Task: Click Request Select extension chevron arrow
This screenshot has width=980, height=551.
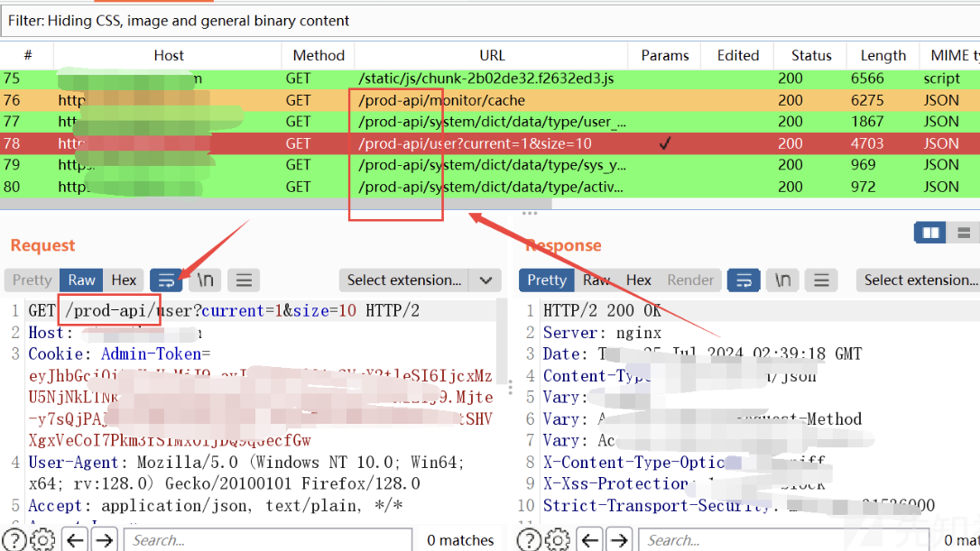Action: point(485,280)
